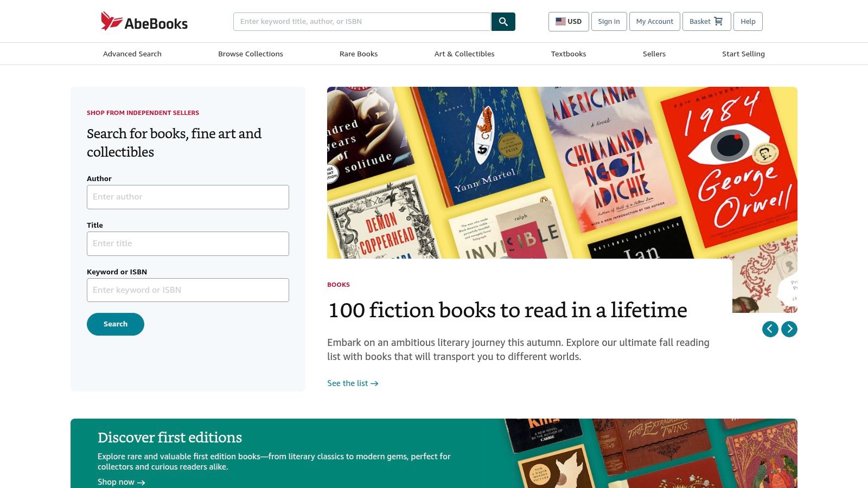868x488 pixels.
Task: Open My Account
Action: pos(654,22)
